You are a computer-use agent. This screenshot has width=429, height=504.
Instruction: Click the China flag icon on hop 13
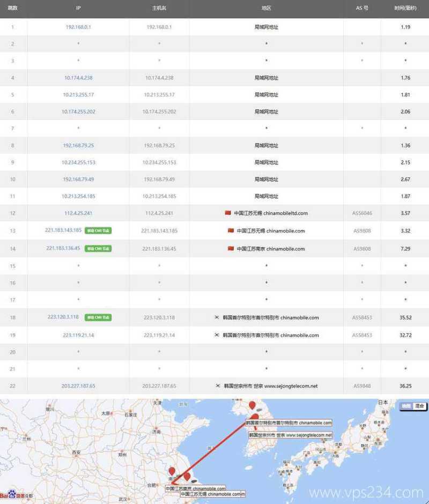[231, 231]
